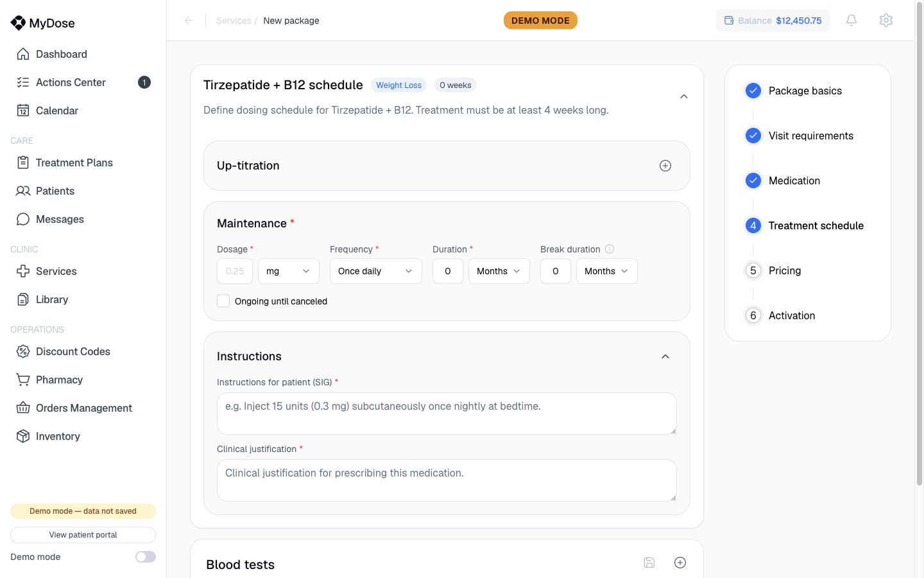Viewport: 924px width, 578px height.
Task: Click the wallet icon beside Balance
Action: [x=729, y=21]
